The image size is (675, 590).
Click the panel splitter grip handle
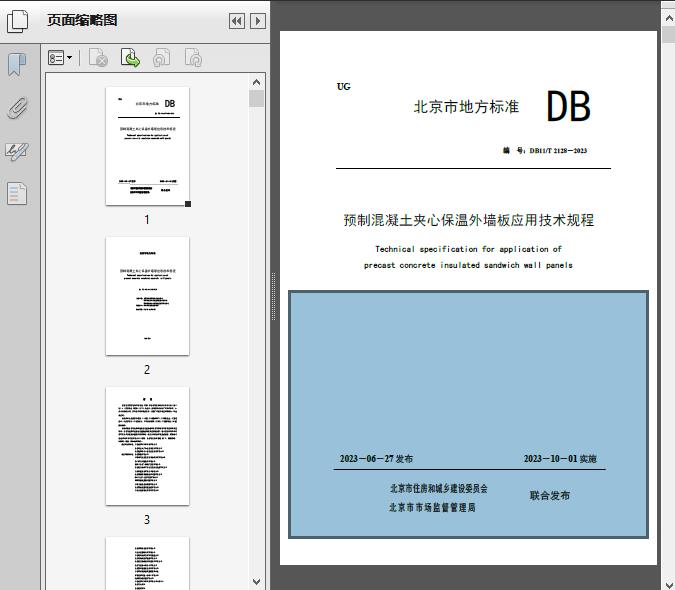click(273, 297)
